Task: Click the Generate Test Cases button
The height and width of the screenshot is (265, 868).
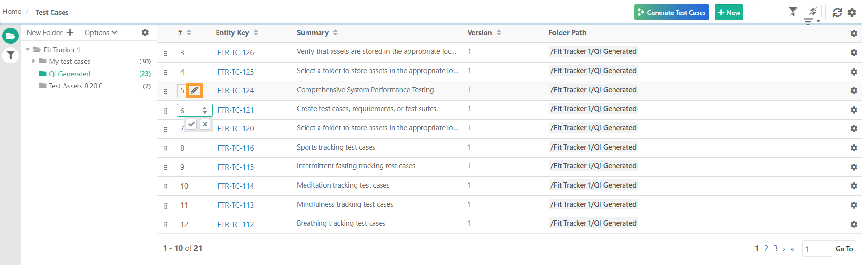Action: 671,13
